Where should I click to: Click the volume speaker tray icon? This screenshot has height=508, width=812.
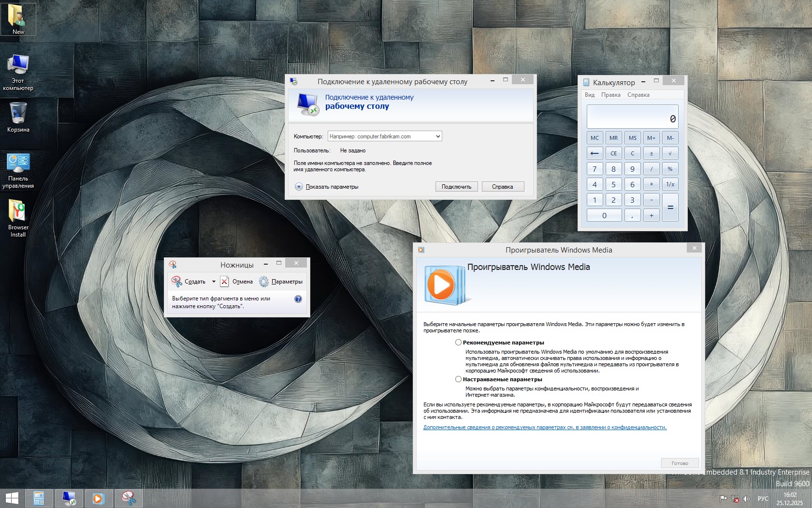[746, 498]
